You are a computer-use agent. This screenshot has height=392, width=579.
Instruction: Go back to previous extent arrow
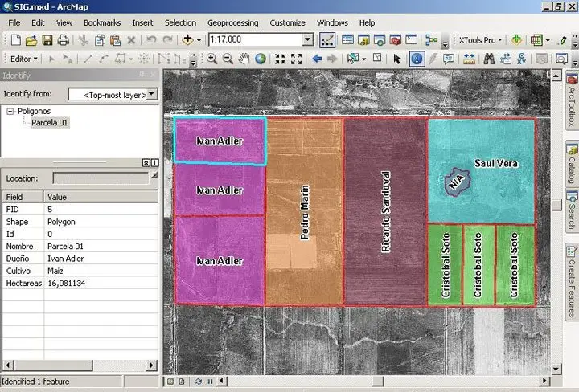(x=317, y=59)
